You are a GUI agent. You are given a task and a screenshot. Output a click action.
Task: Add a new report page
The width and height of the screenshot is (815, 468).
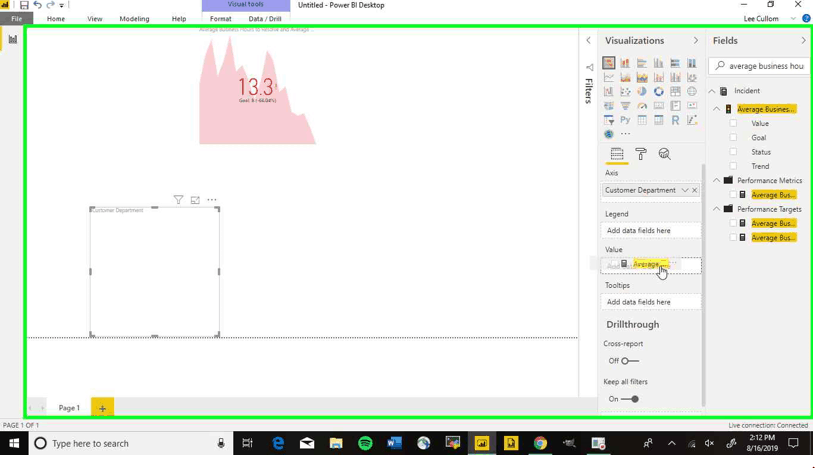click(x=102, y=408)
